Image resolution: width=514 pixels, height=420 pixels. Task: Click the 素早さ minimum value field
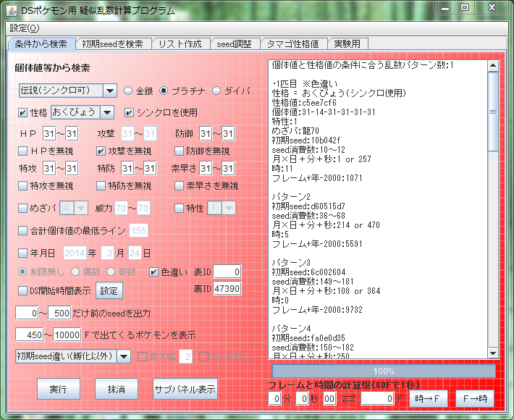tap(206, 168)
